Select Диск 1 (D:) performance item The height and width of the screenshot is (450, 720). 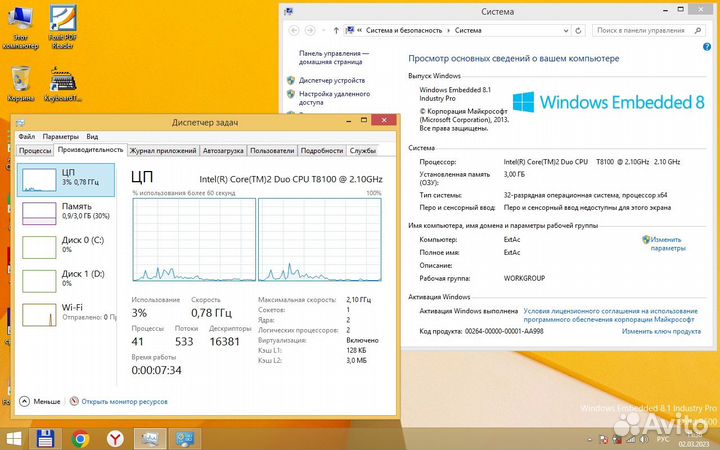pyautogui.click(x=66, y=281)
